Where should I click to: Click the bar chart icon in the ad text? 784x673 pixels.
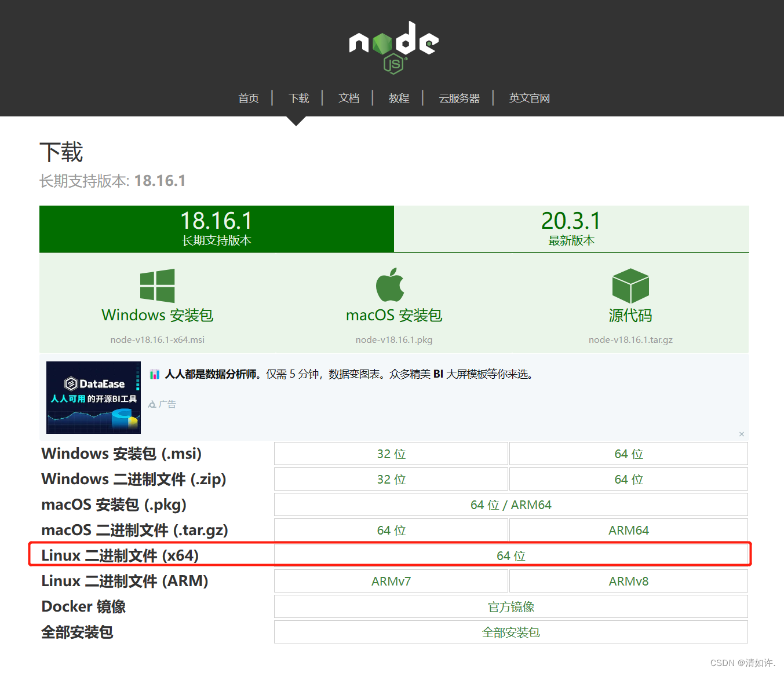tap(154, 374)
